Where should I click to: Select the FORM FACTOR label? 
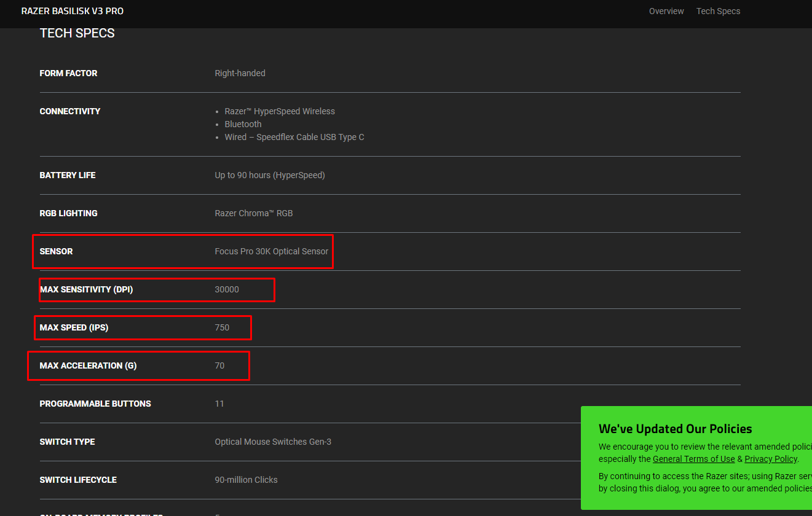[x=68, y=73]
